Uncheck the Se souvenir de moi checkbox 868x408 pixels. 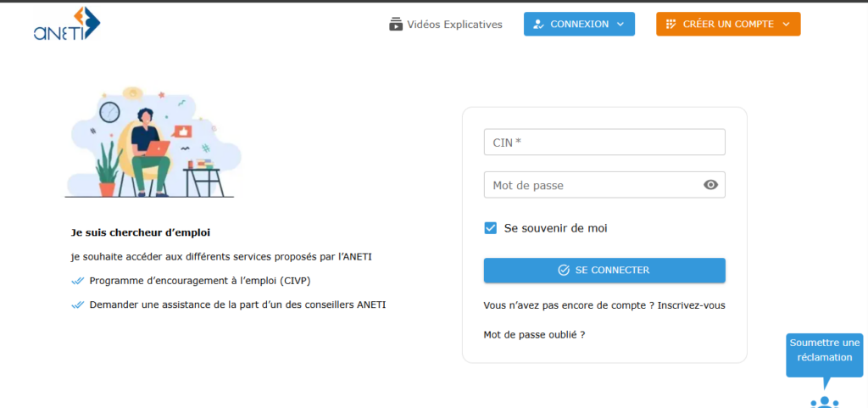491,228
